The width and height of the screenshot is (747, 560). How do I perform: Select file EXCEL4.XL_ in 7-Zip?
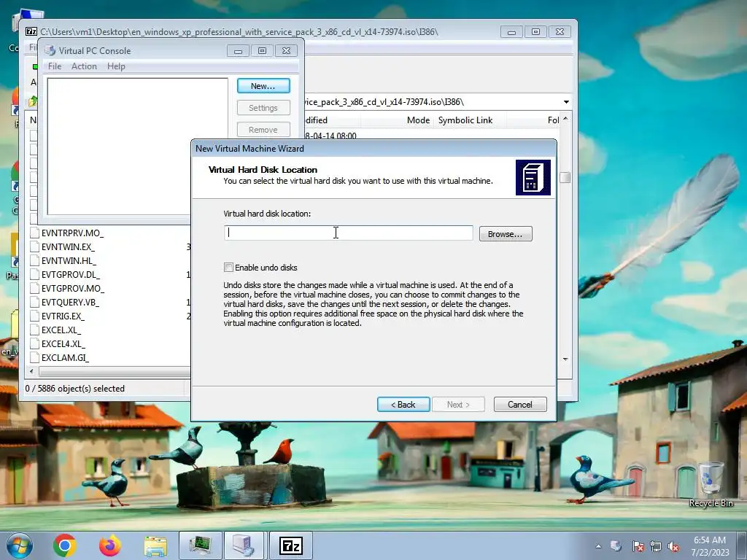(x=63, y=343)
